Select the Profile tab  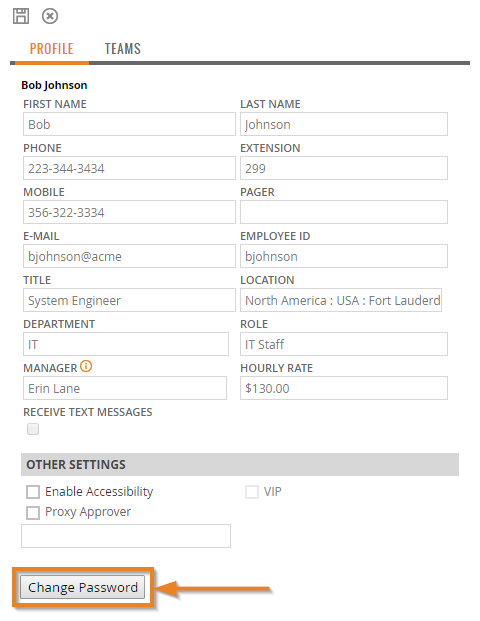click(51, 49)
